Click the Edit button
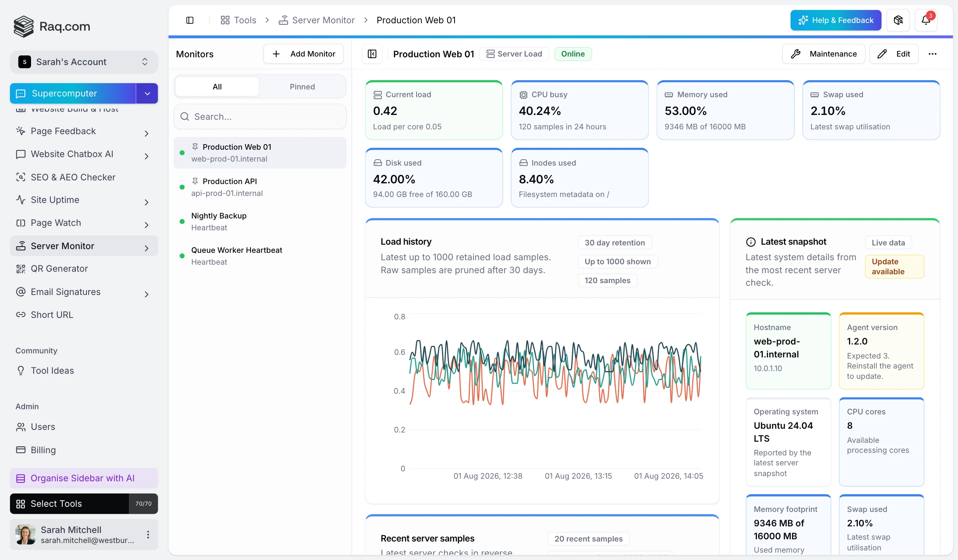Screen dimensions: 958x560 [x=894, y=54]
